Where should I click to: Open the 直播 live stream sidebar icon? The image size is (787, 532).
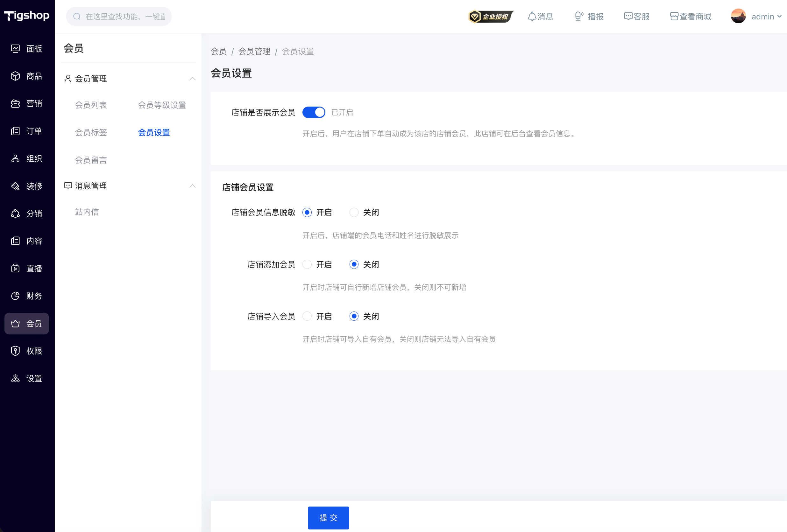click(15, 268)
